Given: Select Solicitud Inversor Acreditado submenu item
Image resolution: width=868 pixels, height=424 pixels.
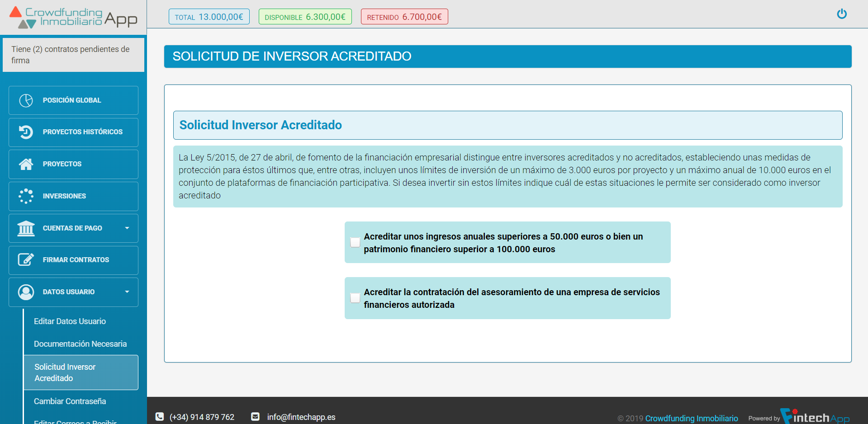Looking at the screenshot, I should click(x=81, y=372).
